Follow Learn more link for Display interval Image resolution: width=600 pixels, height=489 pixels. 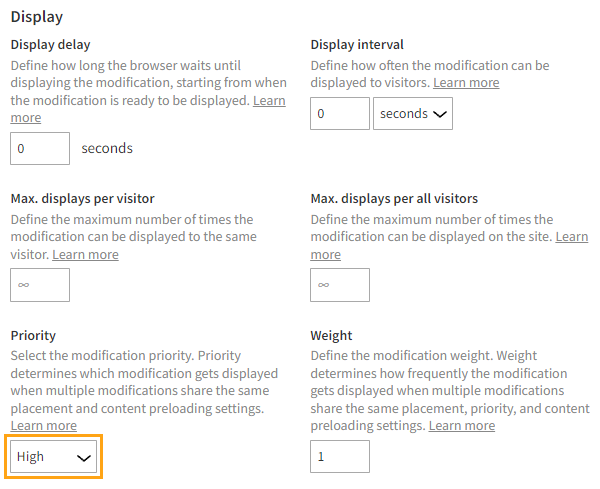(x=466, y=82)
